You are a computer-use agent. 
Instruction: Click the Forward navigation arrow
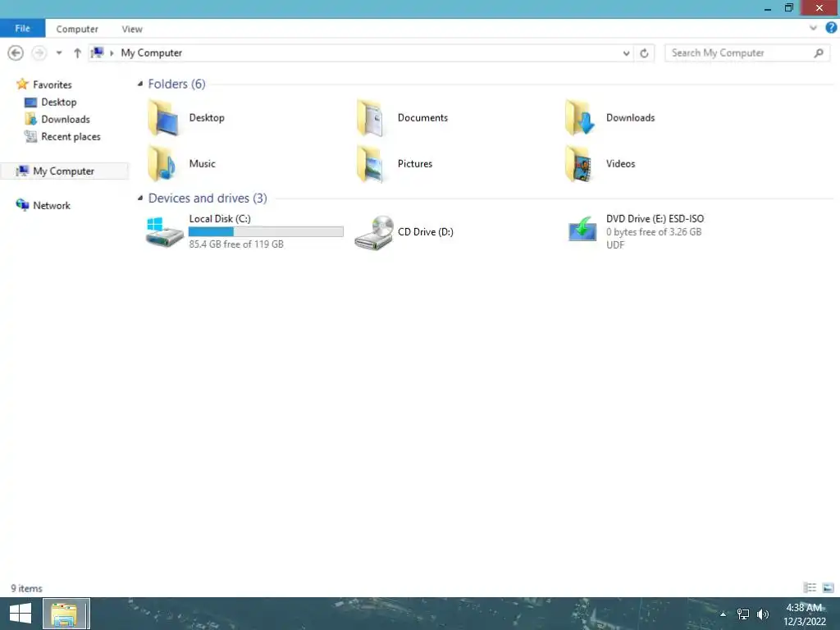click(39, 53)
